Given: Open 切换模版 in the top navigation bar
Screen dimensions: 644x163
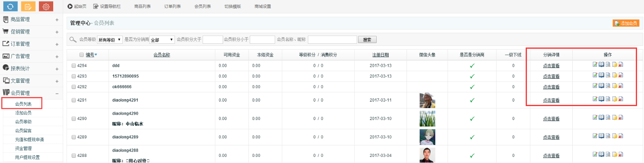Looking at the screenshot, I should (x=233, y=7).
